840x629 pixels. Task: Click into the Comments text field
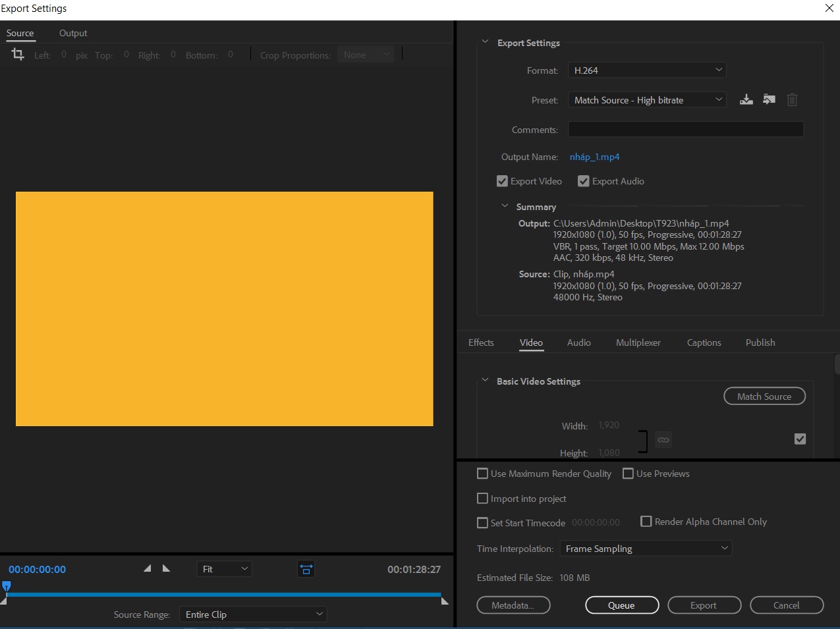[685, 130]
